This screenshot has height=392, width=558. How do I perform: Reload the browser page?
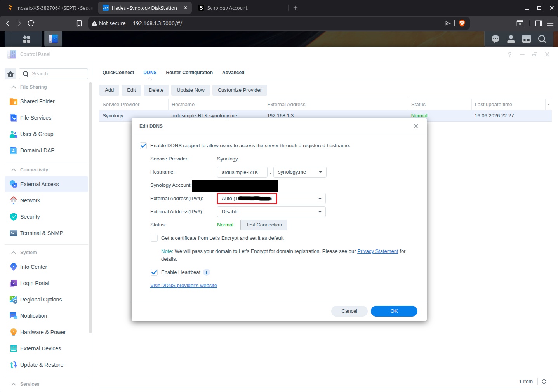(x=31, y=23)
